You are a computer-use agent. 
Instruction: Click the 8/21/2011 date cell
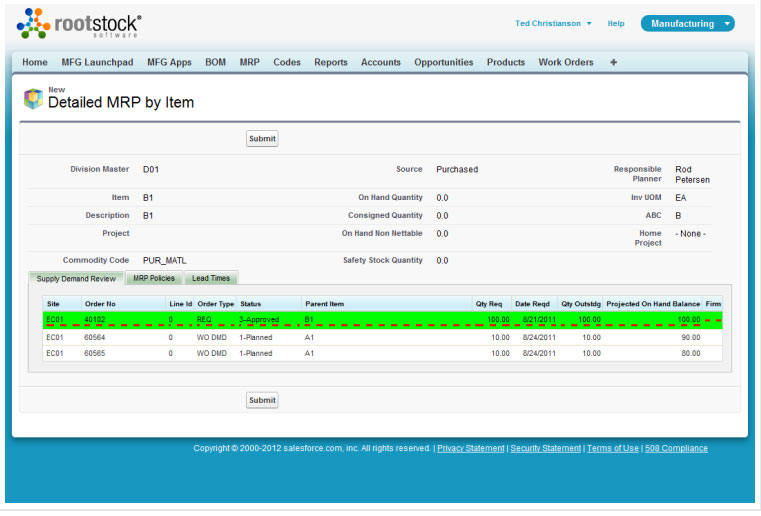tap(539, 319)
